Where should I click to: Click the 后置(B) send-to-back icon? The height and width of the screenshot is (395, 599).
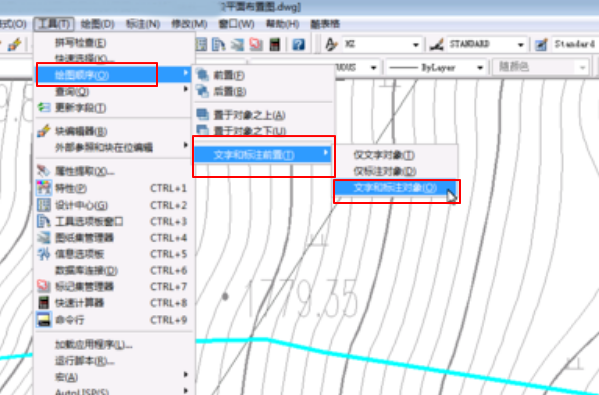[x=202, y=91]
